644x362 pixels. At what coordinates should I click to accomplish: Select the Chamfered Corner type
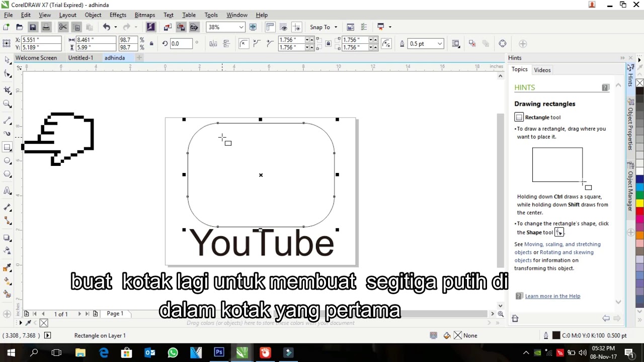[270, 44]
